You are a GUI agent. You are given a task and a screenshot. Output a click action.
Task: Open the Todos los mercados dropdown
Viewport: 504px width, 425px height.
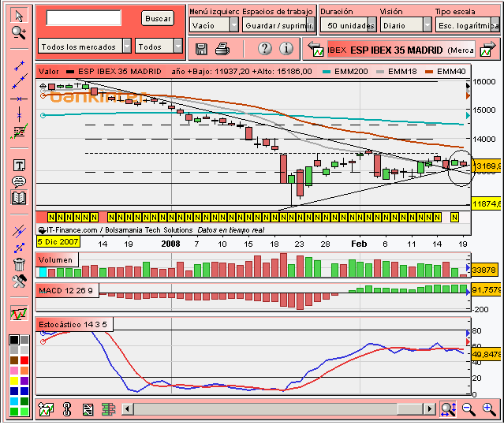85,47
